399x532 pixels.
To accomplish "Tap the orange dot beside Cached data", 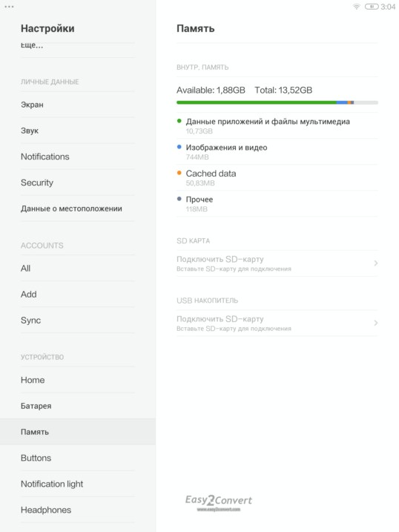I will pyautogui.click(x=179, y=173).
